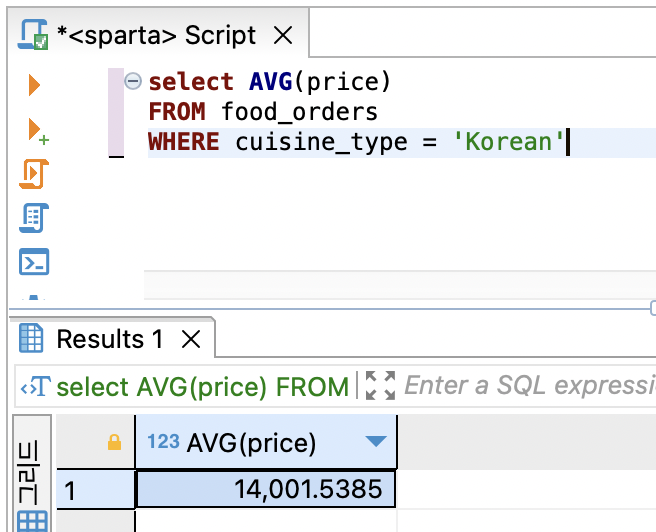Click the AVG(price) column header
Viewport: 656px width, 532px height.
(x=266, y=442)
